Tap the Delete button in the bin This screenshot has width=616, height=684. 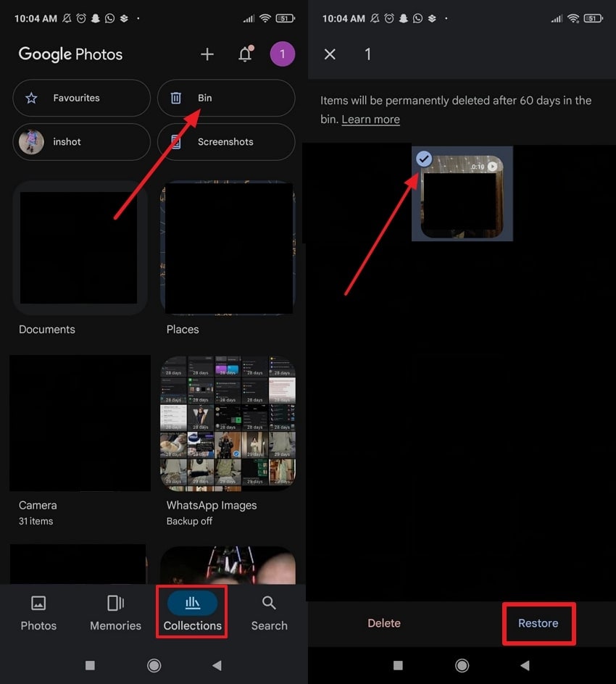[384, 623]
